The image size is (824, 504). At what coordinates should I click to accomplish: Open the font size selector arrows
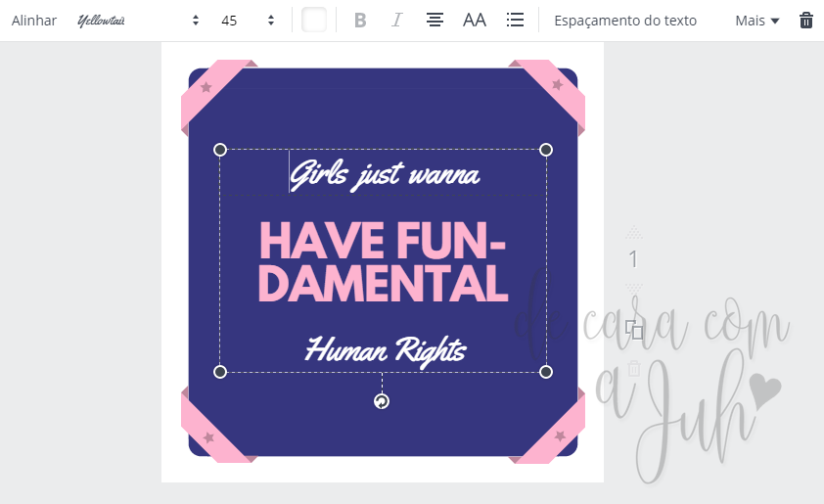pos(271,21)
